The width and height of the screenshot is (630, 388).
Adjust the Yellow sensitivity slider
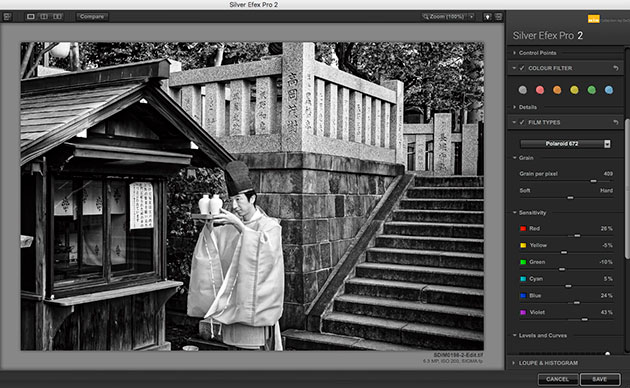click(x=564, y=253)
